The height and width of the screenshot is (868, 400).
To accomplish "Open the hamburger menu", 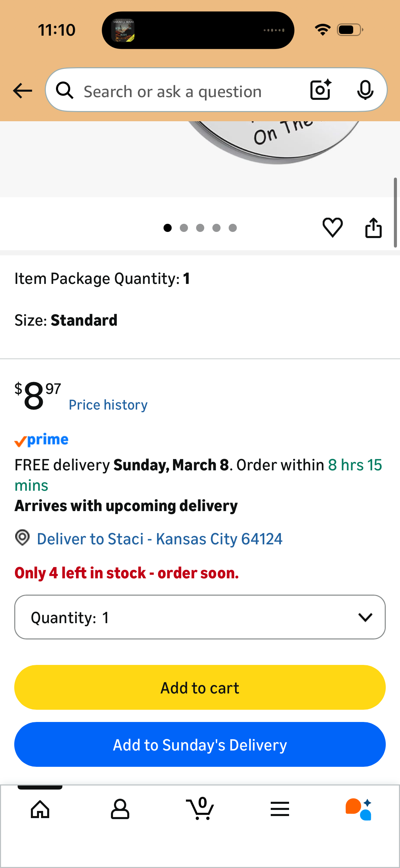I will click(x=280, y=809).
